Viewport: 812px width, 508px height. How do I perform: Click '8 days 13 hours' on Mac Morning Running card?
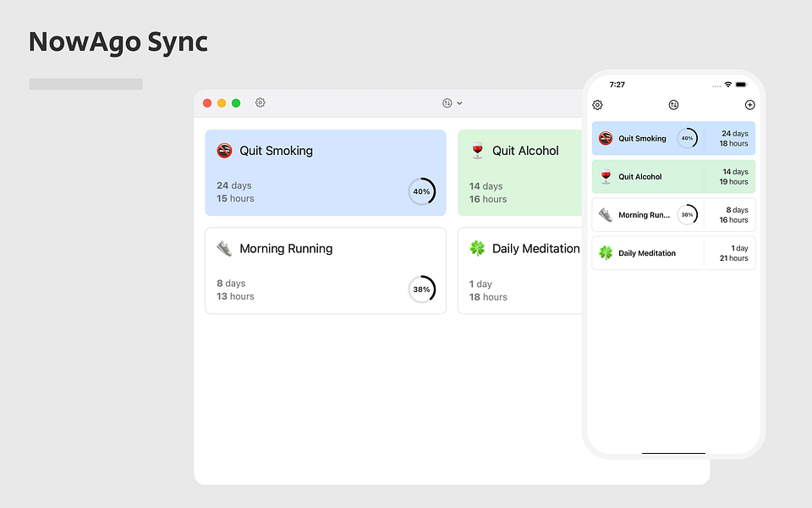(235, 290)
